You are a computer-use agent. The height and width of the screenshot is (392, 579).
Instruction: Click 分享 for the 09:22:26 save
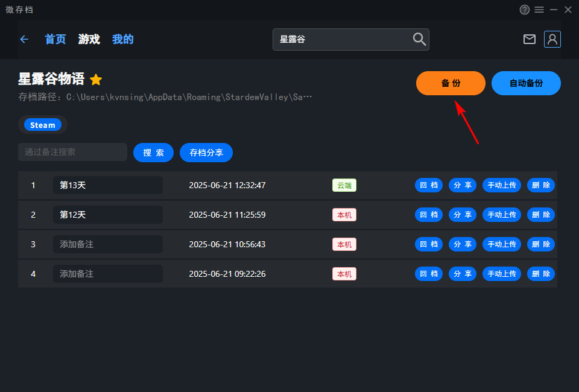pos(463,274)
